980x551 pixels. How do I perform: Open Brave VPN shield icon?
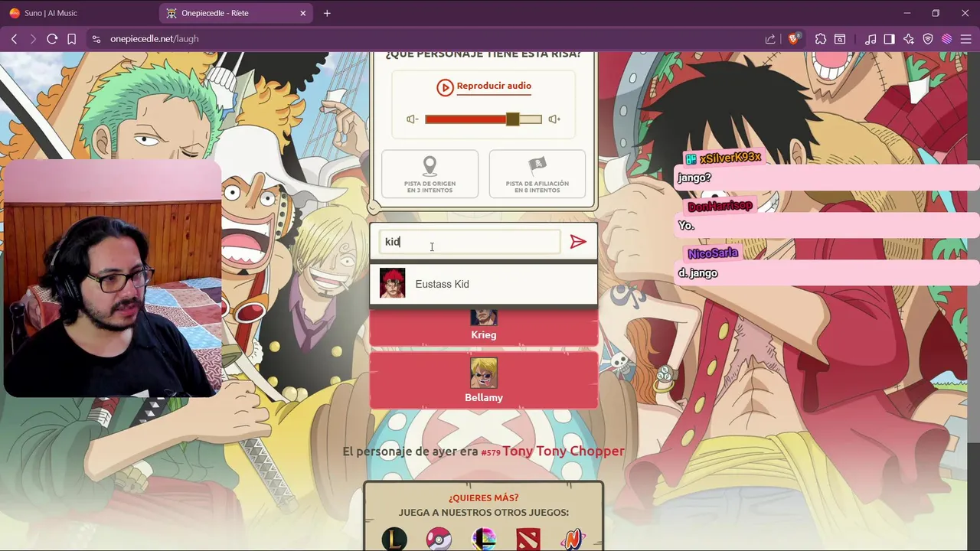(928, 39)
